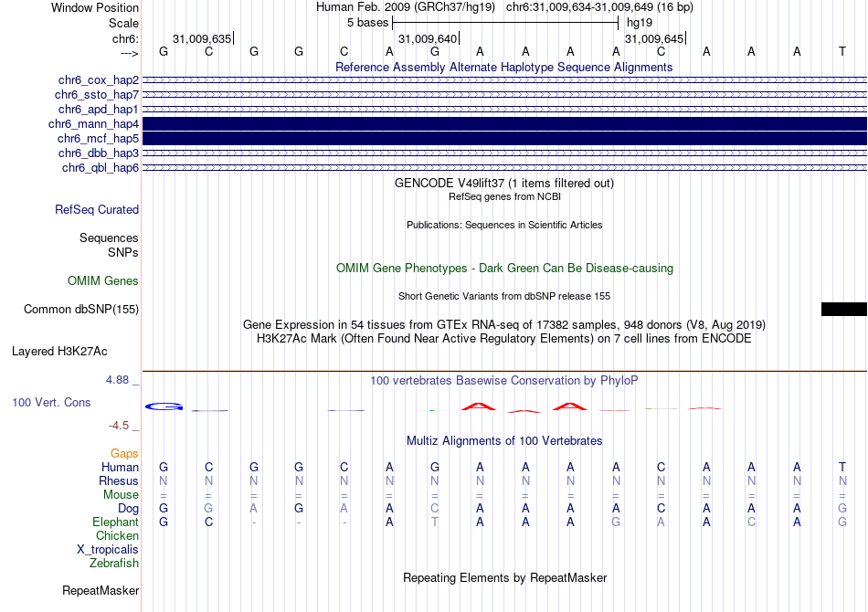This screenshot has width=868, height=612.
Task: Click the chr6:31,009,634-31,009,649 (16 bp) coordinates
Action: coord(599,7)
